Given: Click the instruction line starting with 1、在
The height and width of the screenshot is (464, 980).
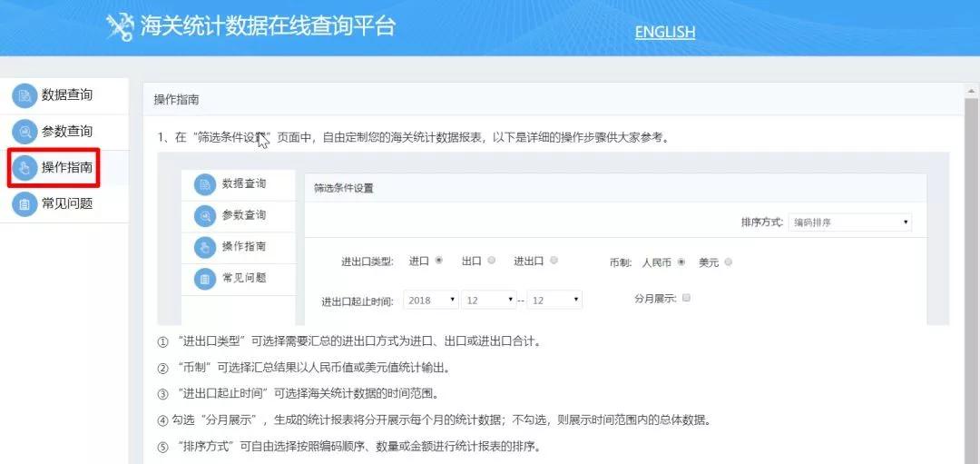Looking at the screenshot, I should 414,138.
